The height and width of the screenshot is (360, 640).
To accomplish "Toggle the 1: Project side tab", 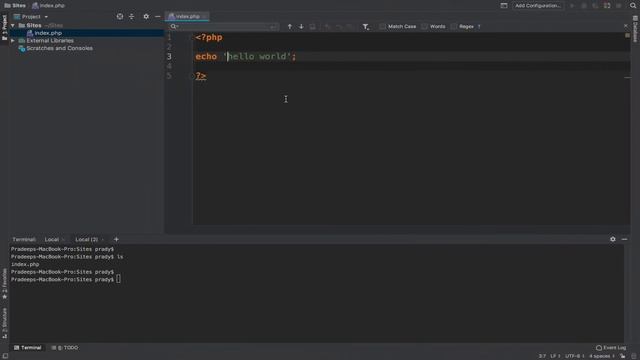I will coord(4,27).
